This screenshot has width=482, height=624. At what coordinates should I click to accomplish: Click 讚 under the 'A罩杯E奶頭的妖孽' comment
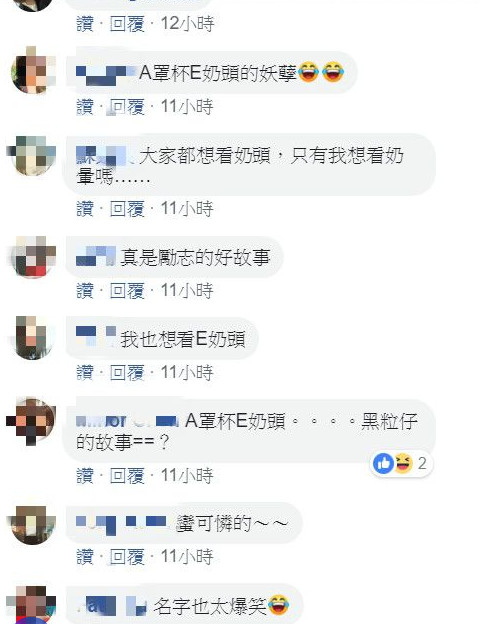pos(85,107)
